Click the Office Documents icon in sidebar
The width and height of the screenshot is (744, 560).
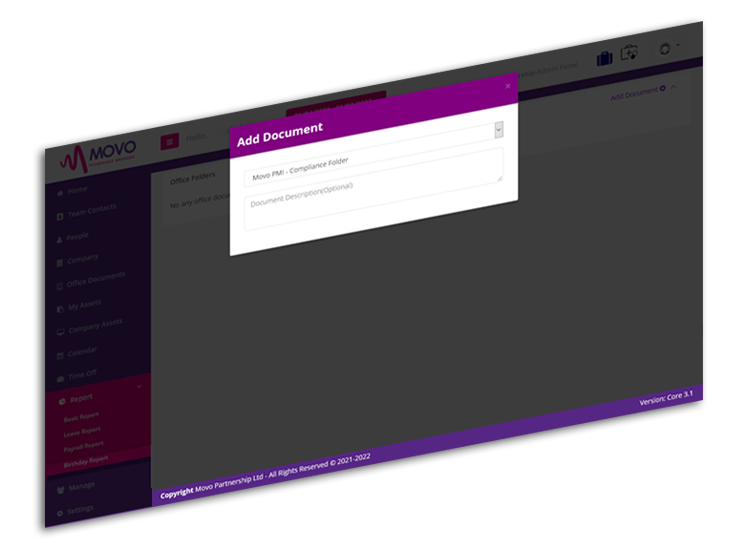pyautogui.click(x=59, y=286)
